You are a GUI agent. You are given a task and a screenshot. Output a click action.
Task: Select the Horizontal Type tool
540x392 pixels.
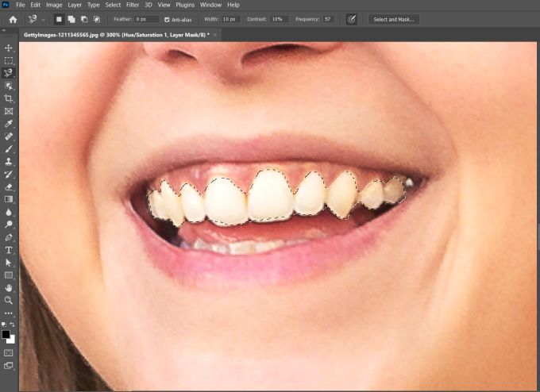coord(9,250)
